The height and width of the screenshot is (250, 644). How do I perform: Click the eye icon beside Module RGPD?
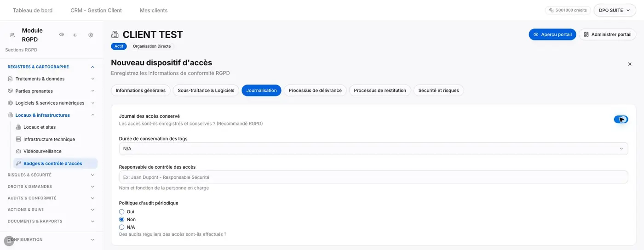click(x=62, y=35)
